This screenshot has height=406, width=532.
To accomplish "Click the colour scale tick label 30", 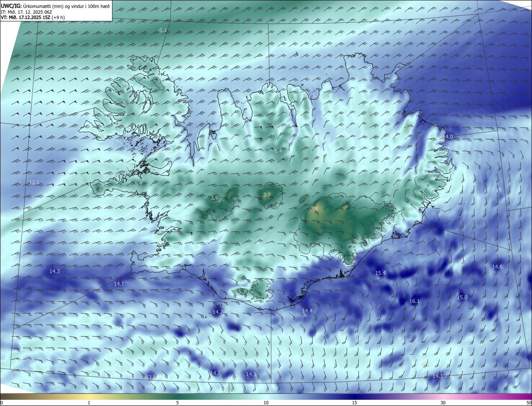I will pyautogui.click(x=443, y=403).
